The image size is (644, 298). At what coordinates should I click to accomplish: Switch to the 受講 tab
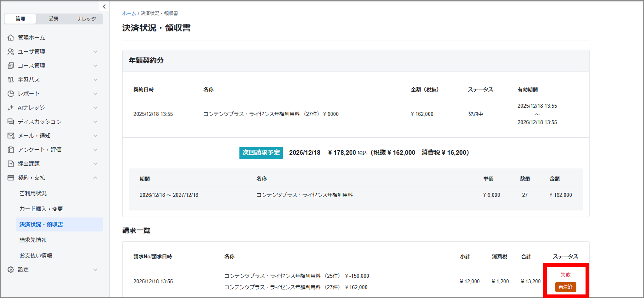point(53,19)
